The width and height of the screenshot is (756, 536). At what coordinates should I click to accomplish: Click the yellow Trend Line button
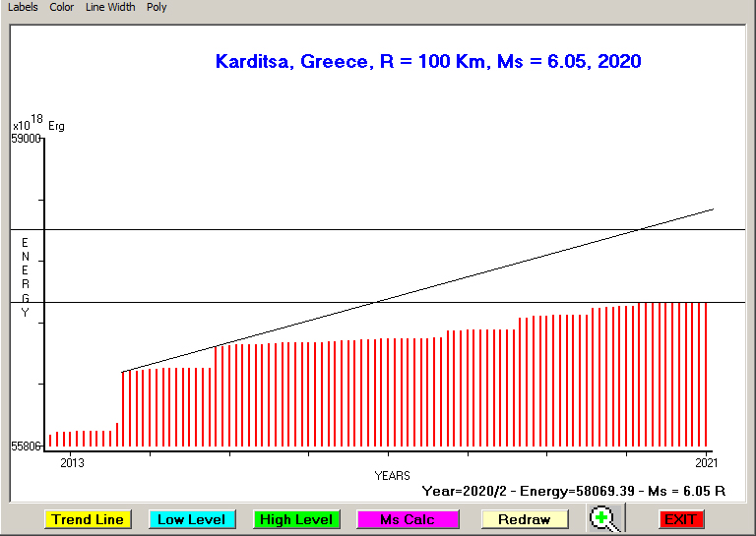pos(88,519)
